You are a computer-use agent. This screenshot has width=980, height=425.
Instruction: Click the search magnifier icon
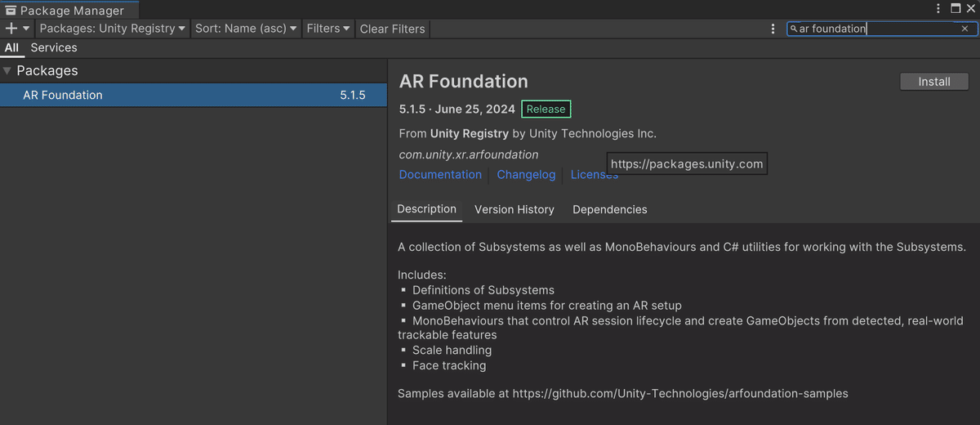(793, 29)
